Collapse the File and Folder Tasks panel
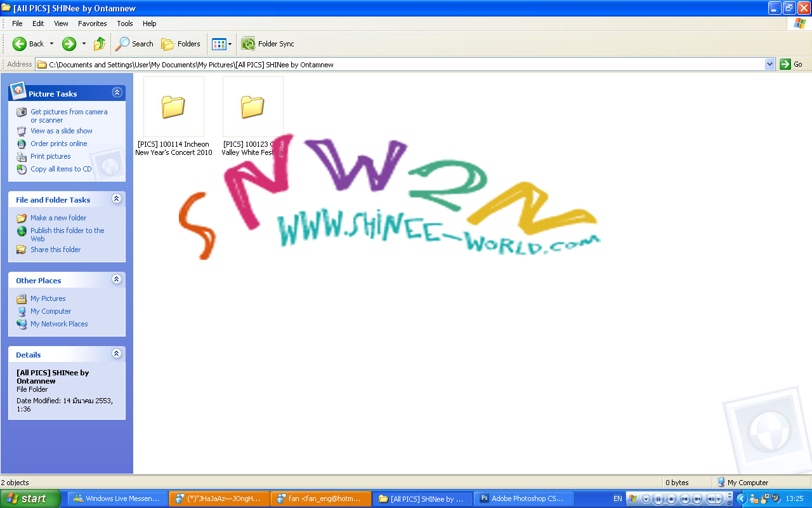Viewport: 812px width, 508px height. click(x=117, y=199)
